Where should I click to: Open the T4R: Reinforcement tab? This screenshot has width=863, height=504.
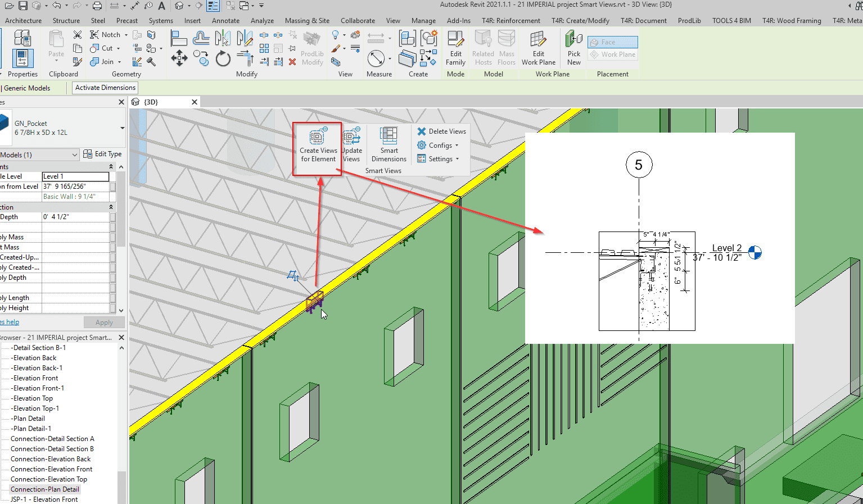pos(510,21)
